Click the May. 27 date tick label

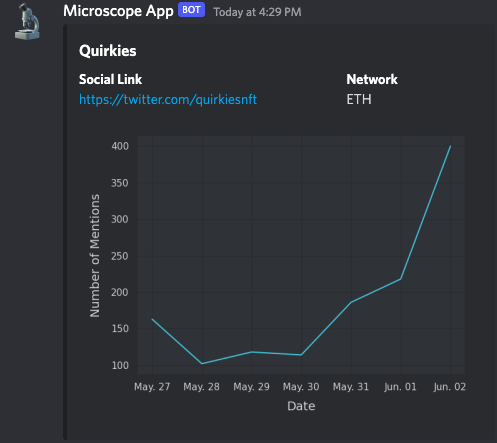(x=152, y=387)
